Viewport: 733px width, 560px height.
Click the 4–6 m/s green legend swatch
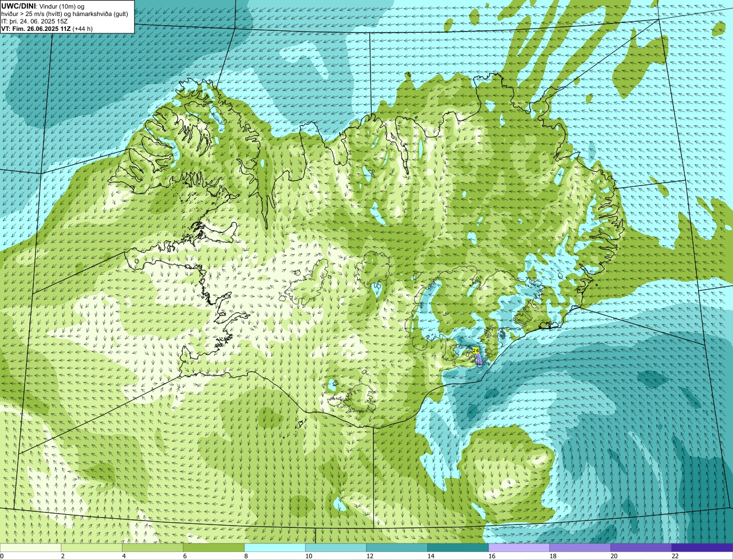pos(153,547)
